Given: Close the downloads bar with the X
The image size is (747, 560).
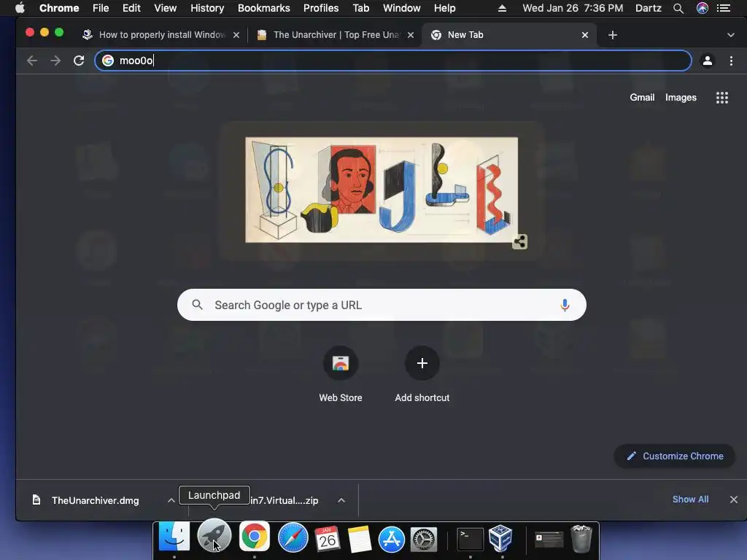Looking at the screenshot, I should [734, 499].
